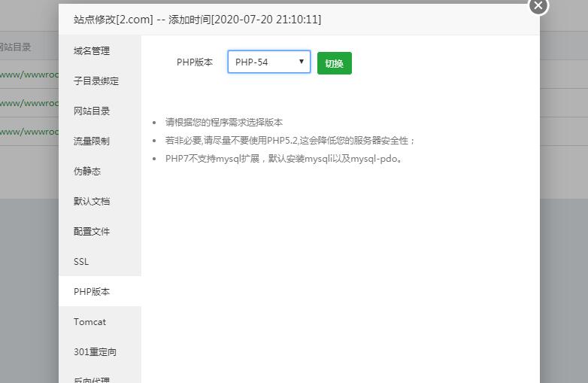The width and height of the screenshot is (588, 383).
Task: Go to 流量限制 settings
Action: point(100,141)
